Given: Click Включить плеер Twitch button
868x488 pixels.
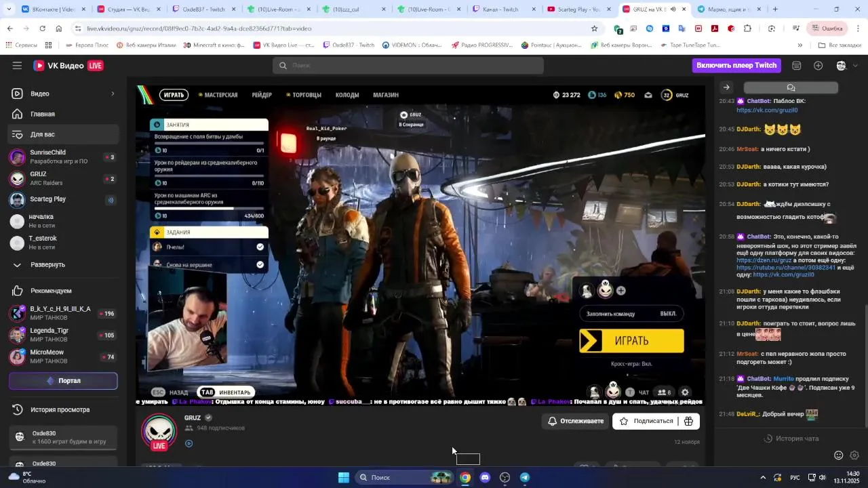Looking at the screenshot, I should 736,65.
